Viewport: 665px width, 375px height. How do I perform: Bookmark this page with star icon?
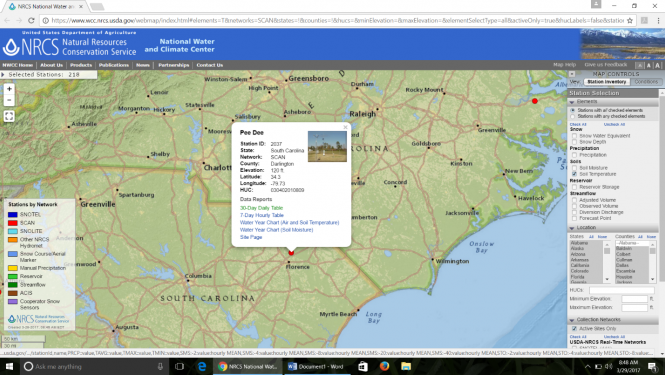(x=630, y=20)
